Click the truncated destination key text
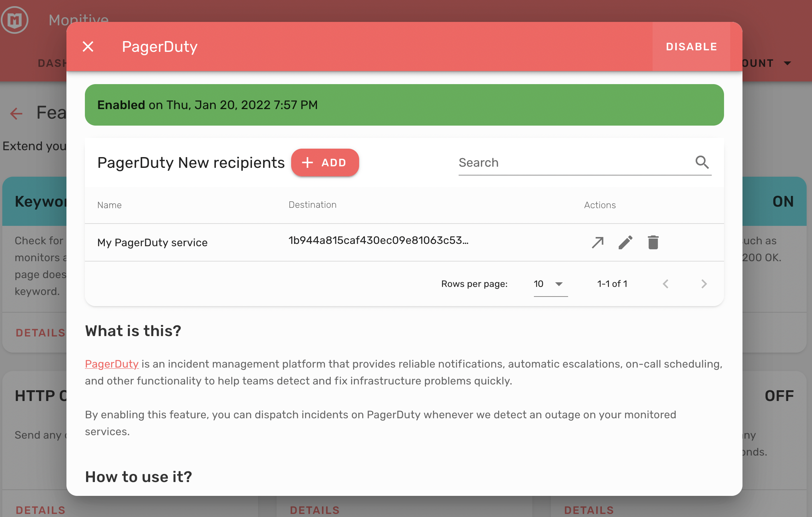 [378, 240]
